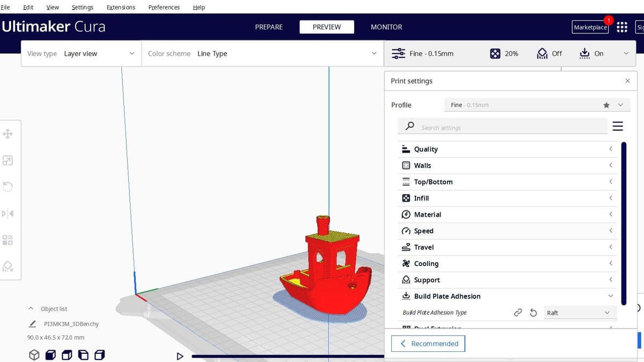Reset Build Plate Adhesion Type with the revert arrow

pos(533,313)
